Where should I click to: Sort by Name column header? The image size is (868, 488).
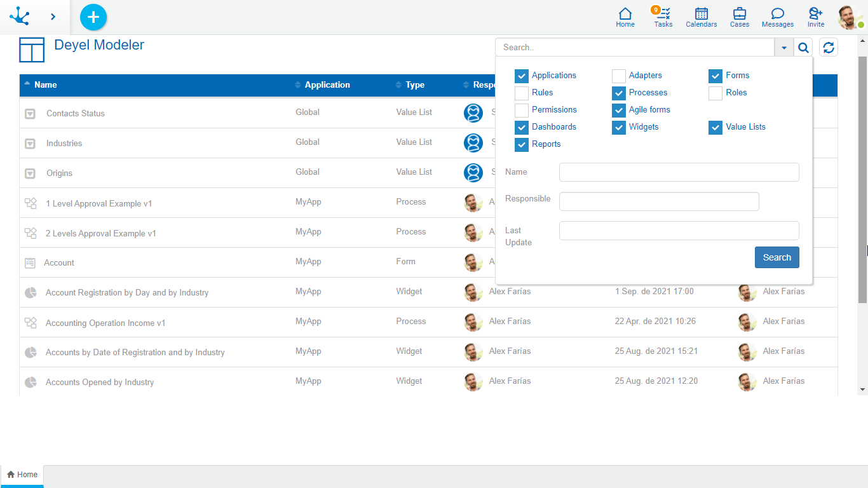pyautogui.click(x=46, y=85)
